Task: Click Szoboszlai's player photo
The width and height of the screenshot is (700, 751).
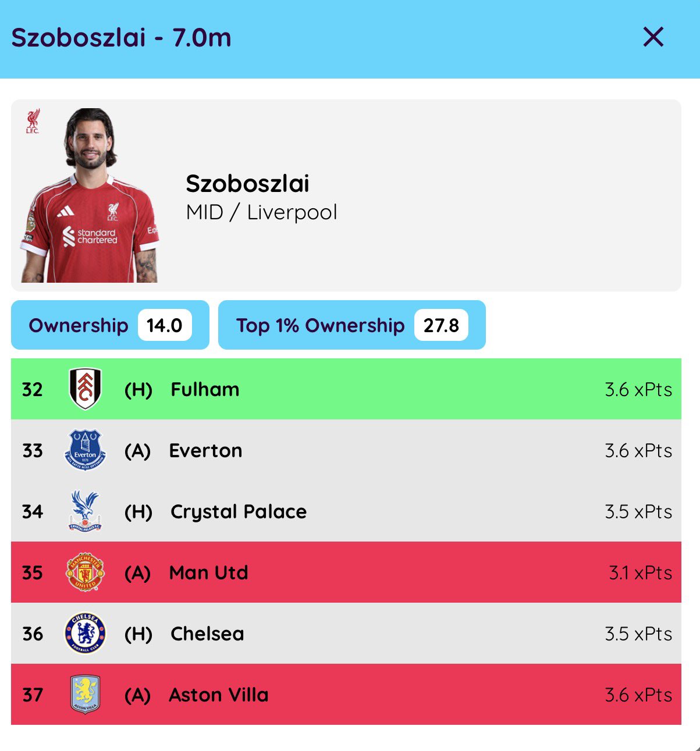Action: coord(90,198)
